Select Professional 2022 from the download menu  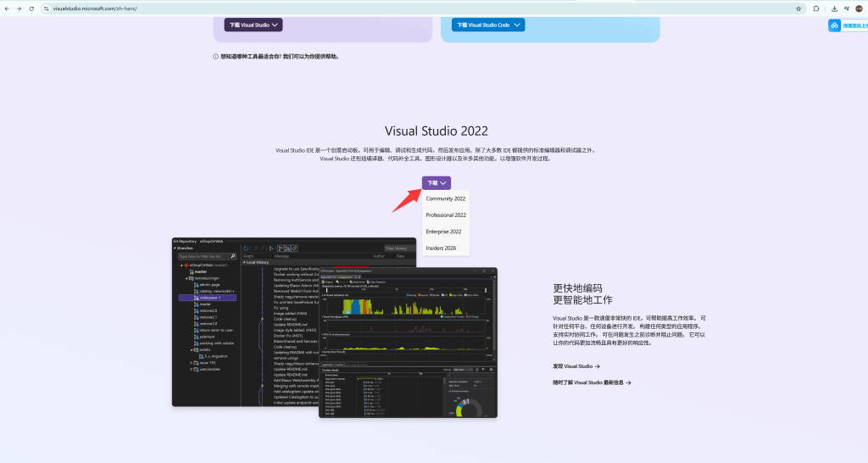[446, 215]
